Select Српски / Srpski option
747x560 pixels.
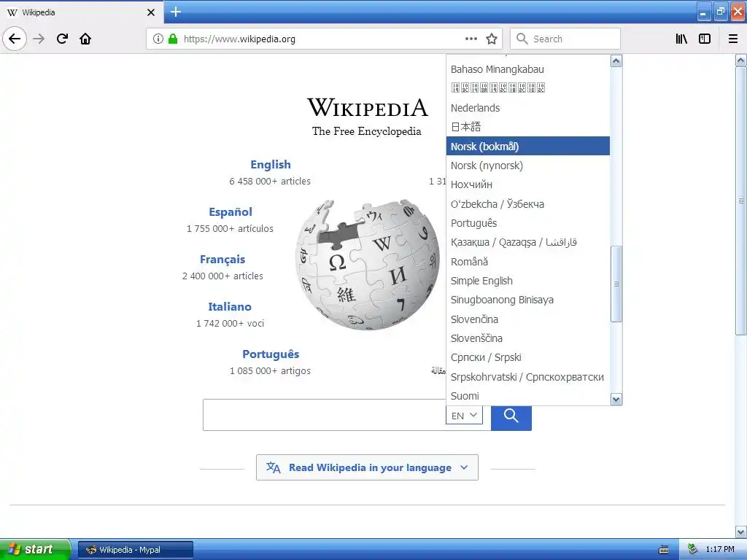point(528,357)
